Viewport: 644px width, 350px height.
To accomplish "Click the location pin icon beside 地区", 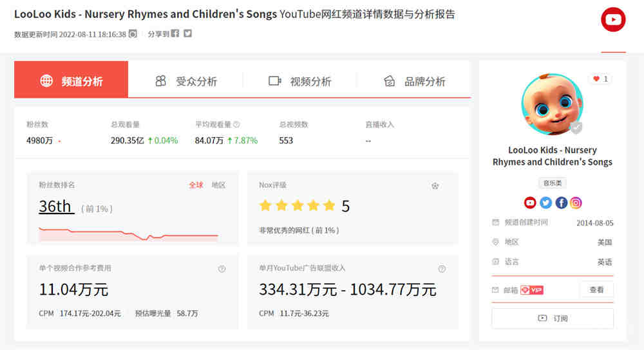I will [496, 242].
